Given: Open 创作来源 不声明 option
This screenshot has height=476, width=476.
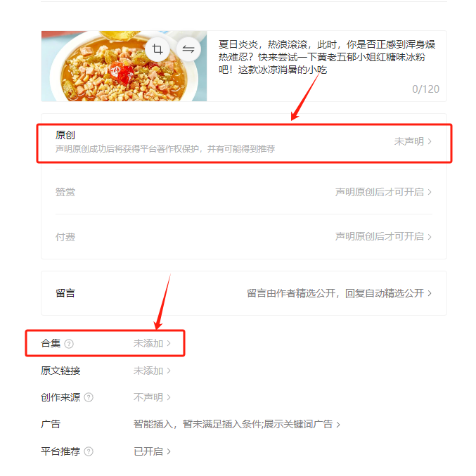Looking at the screenshot, I should pos(152,397).
